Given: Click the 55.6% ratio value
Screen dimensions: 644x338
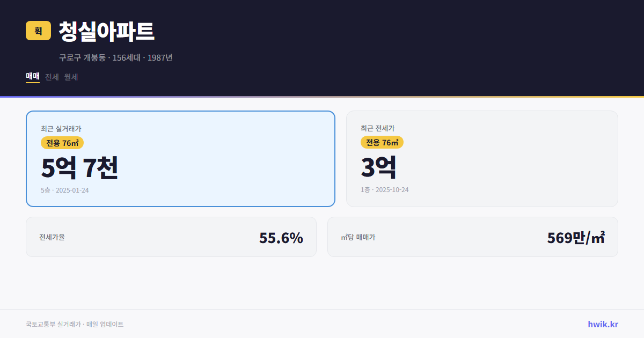Looking at the screenshot, I should pos(281,238).
